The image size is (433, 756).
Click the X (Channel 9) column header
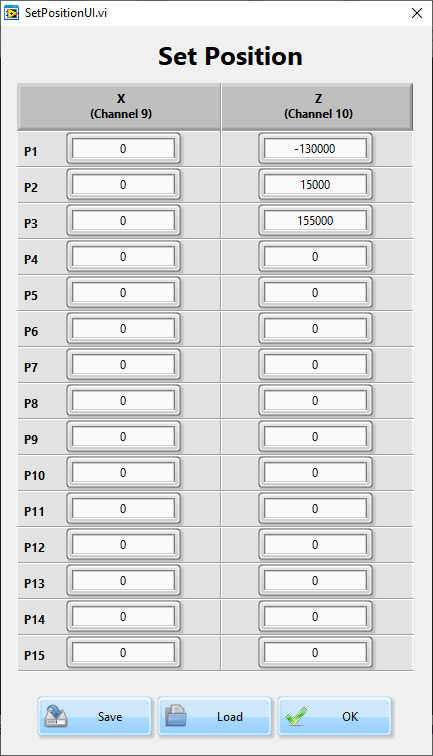119,107
